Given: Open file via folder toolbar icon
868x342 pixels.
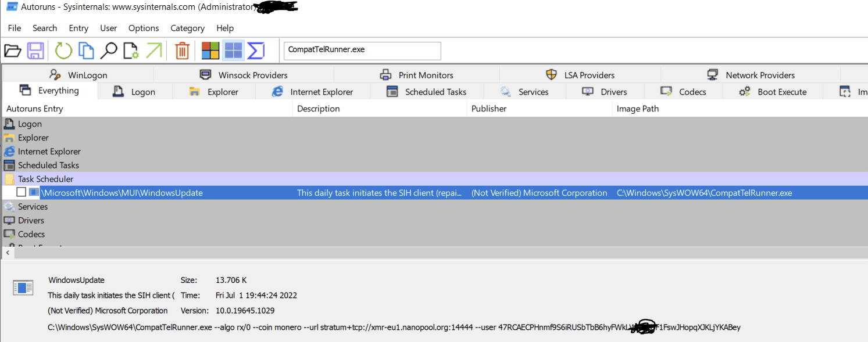Looking at the screenshot, I should tap(13, 51).
